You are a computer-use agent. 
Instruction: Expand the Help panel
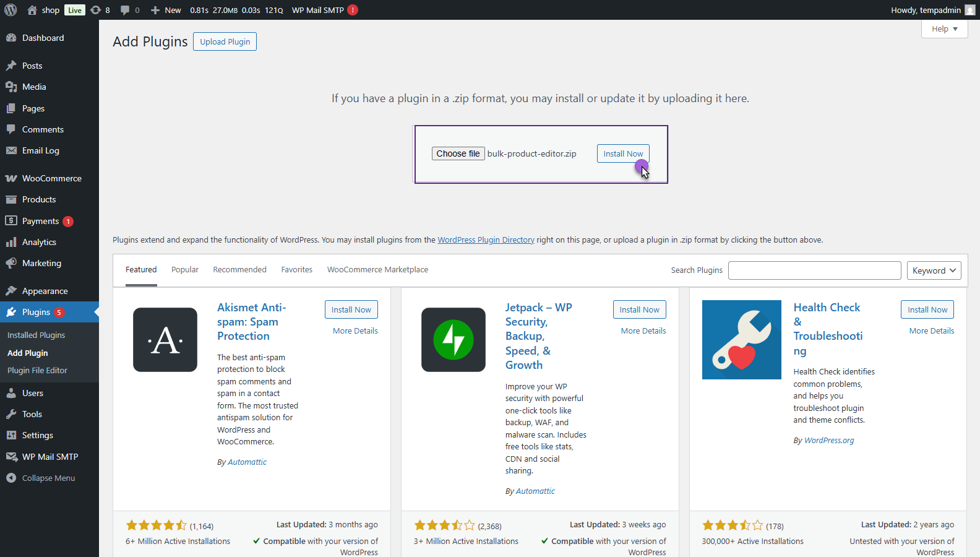point(944,28)
